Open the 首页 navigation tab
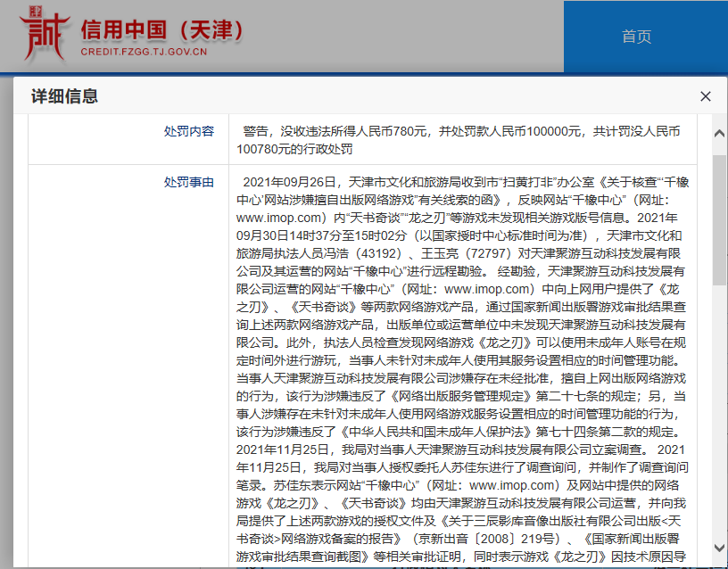Screen dimensions: 728x569 point(636,37)
